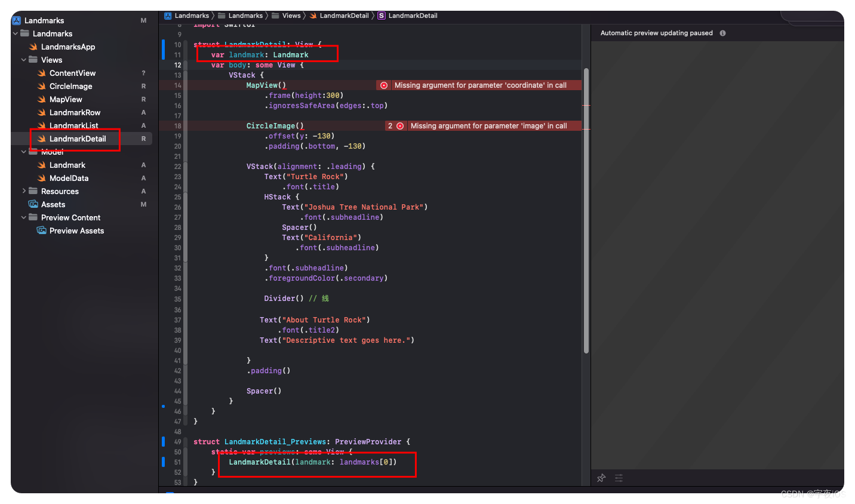Screen dimensions: 855x504
Task: Collapse Preview Content folder
Action: tap(24, 217)
